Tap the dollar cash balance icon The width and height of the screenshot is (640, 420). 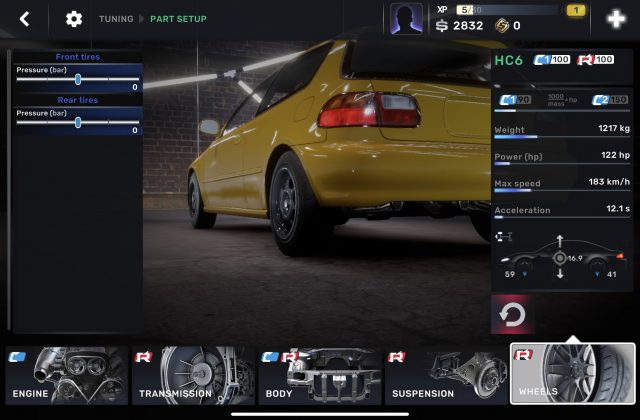pyautogui.click(x=442, y=26)
